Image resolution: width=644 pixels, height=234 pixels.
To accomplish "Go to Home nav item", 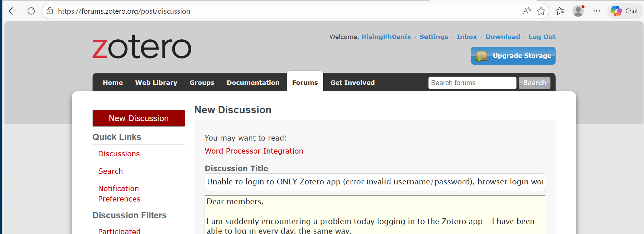I will click(113, 82).
